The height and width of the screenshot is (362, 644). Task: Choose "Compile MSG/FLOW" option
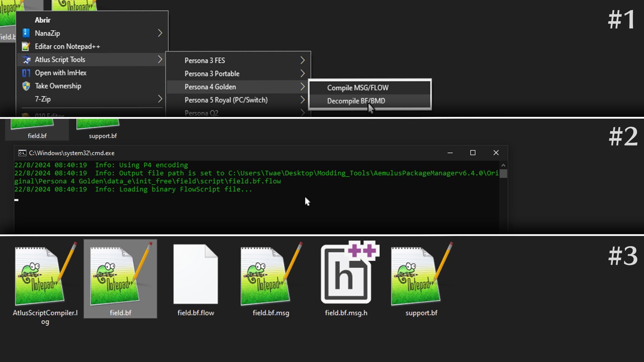point(358,87)
